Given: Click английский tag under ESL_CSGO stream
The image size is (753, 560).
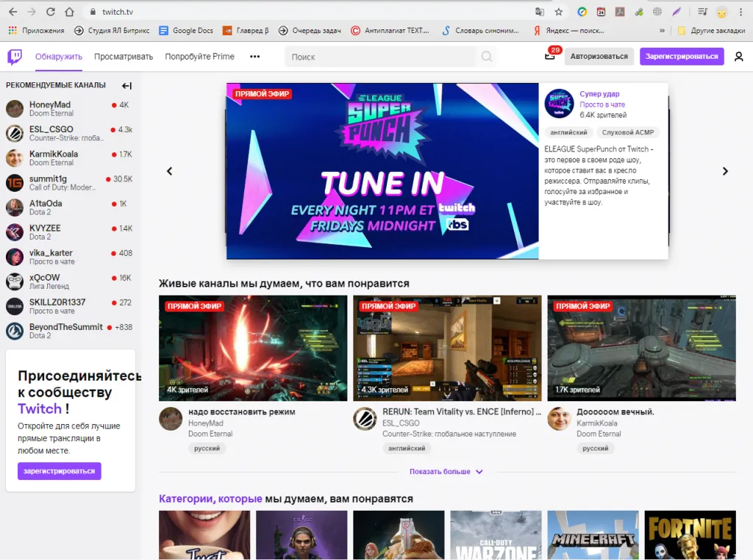Looking at the screenshot, I should pos(407,448).
